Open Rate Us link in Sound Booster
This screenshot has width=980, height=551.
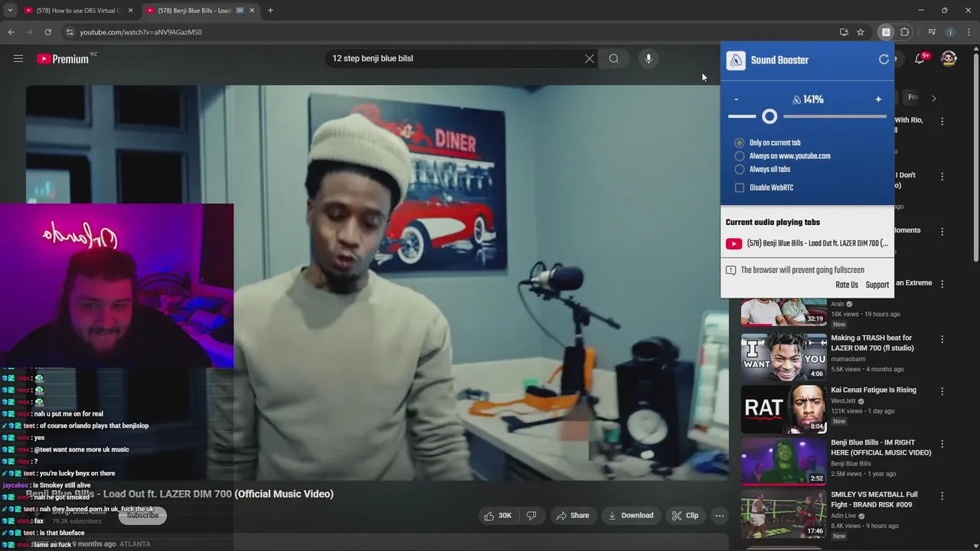pyautogui.click(x=847, y=285)
